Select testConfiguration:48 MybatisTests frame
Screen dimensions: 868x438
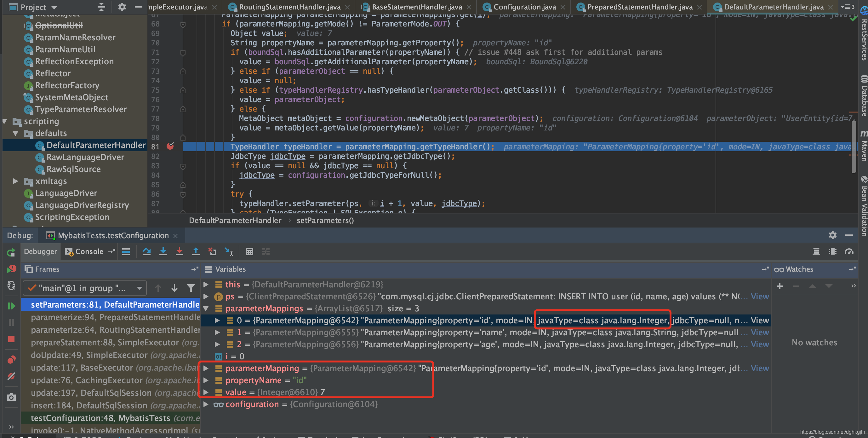coord(111,418)
